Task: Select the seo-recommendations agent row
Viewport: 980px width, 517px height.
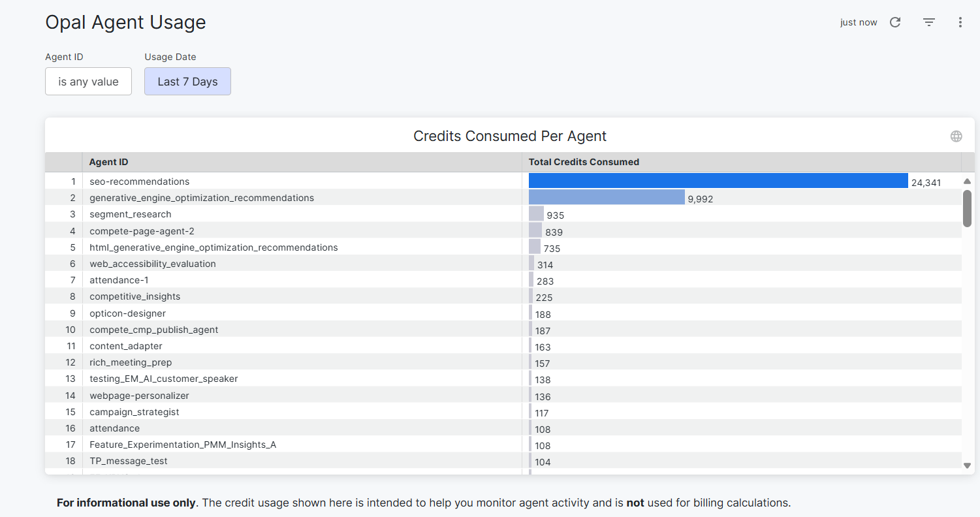Action: [140, 181]
